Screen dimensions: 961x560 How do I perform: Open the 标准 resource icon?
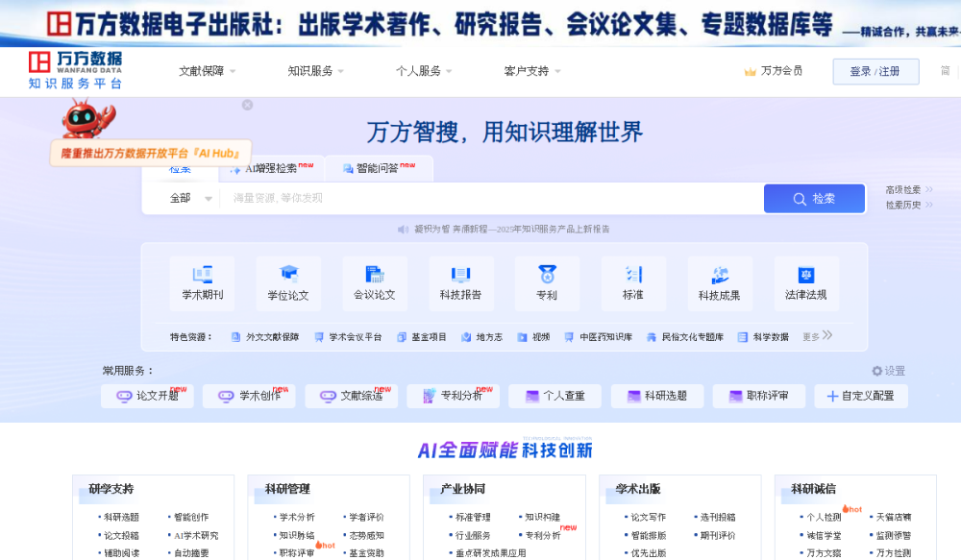tap(633, 283)
